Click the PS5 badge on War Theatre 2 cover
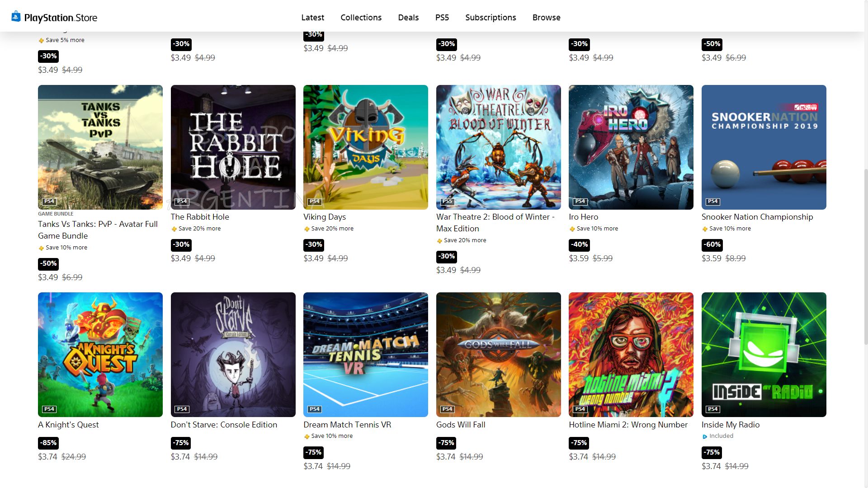The image size is (868, 488). click(447, 202)
